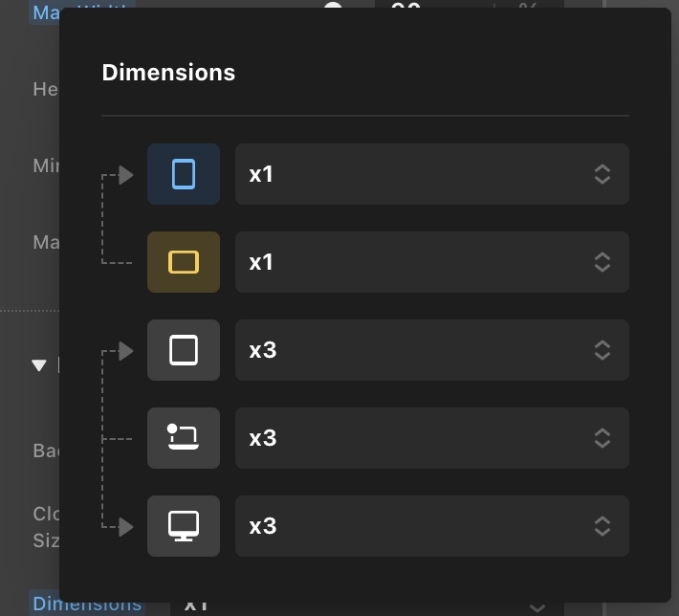The width and height of the screenshot is (679, 616).
Task: Open the laptop x3 dimension dropdown
Action: click(431, 438)
